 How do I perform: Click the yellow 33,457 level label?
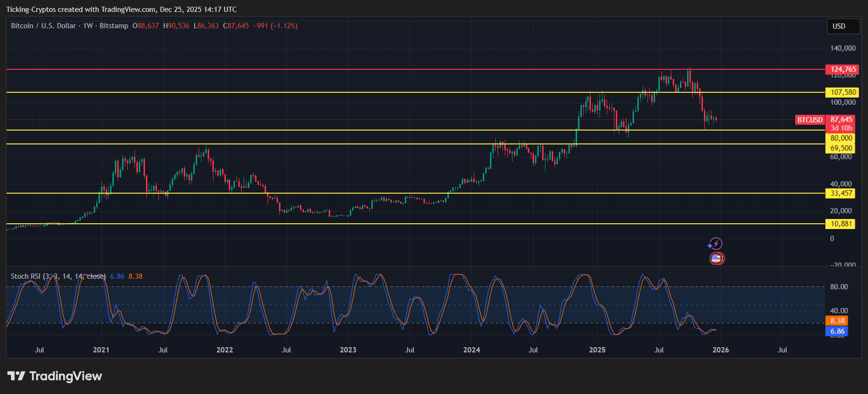point(841,193)
